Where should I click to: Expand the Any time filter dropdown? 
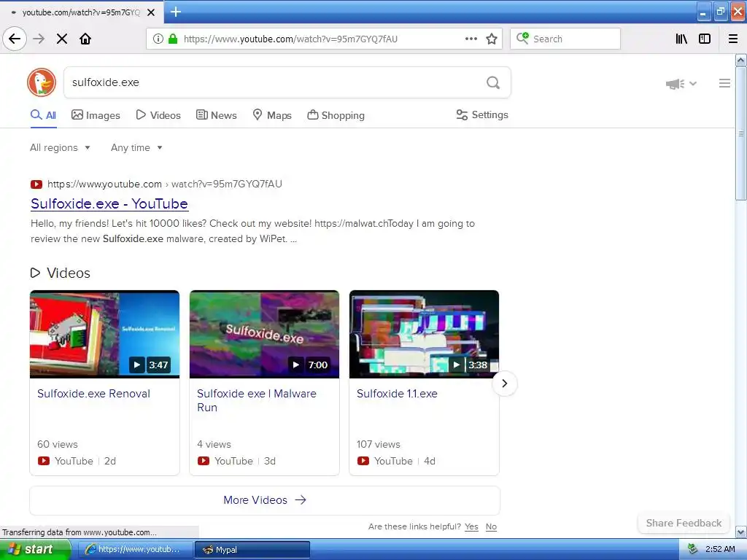[x=136, y=147]
